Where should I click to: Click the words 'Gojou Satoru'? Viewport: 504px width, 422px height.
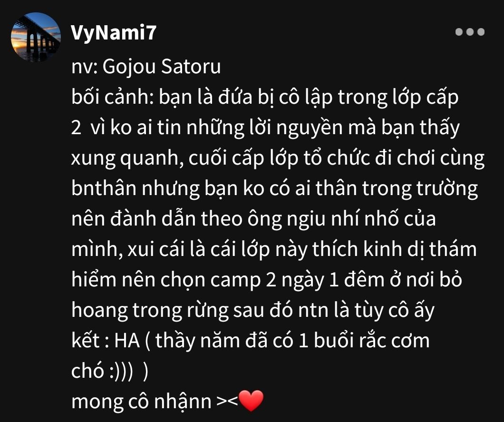tap(162, 67)
